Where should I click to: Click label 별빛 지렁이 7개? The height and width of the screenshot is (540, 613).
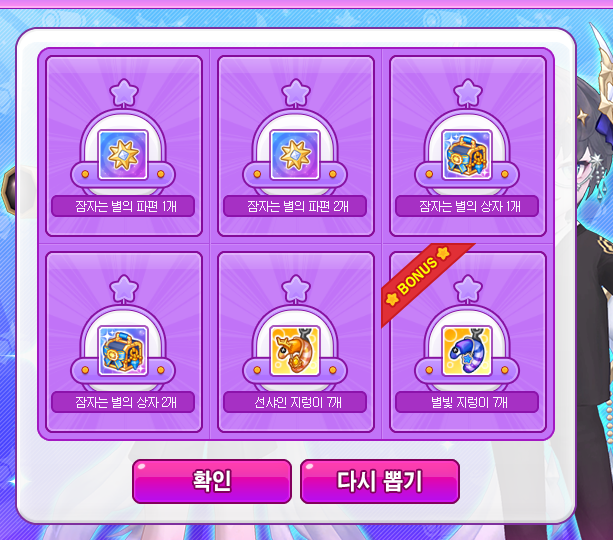pos(467,402)
